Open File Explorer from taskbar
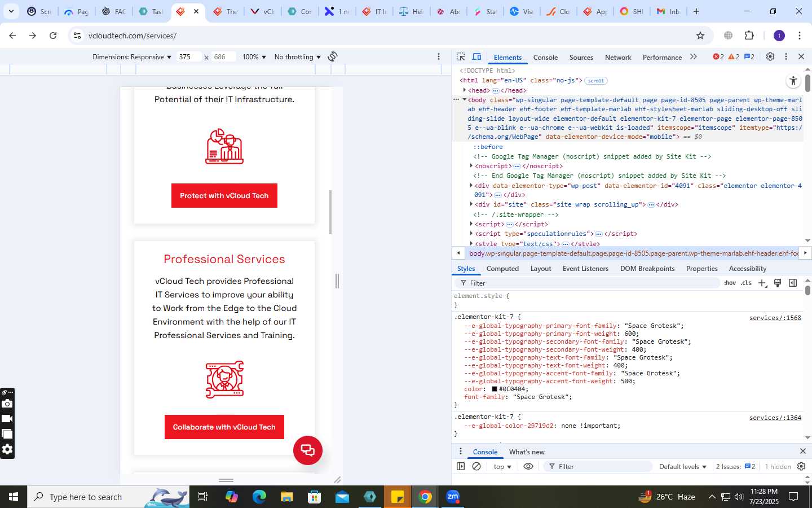This screenshot has width=812, height=508. [287, 497]
